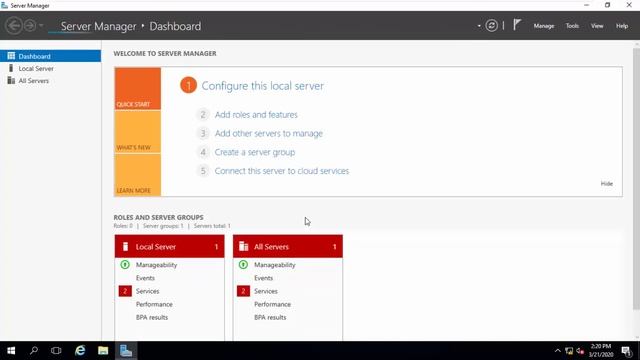The image size is (640, 360).
Task: Open BPA results under All Servers tile
Action: coord(270,317)
